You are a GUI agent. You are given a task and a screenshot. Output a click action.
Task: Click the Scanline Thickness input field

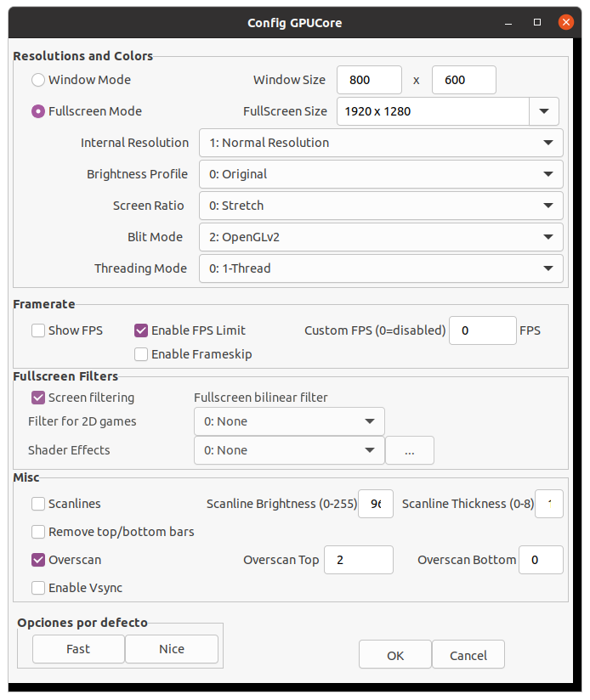549,504
